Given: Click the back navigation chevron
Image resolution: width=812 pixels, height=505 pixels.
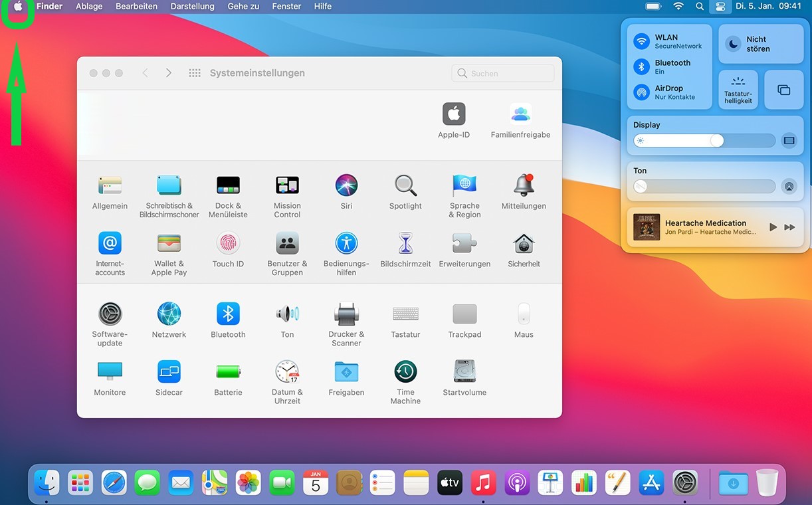Looking at the screenshot, I should (x=145, y=73).
